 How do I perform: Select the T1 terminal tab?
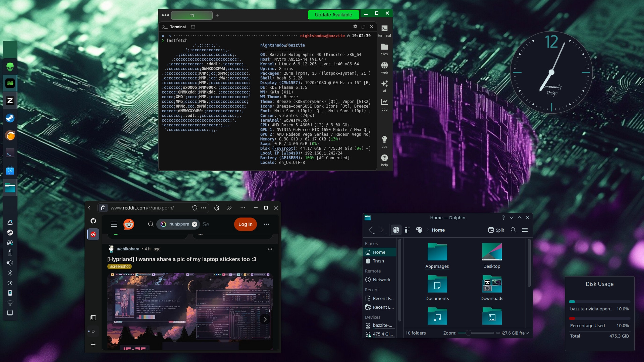click(x=192, y=15)
